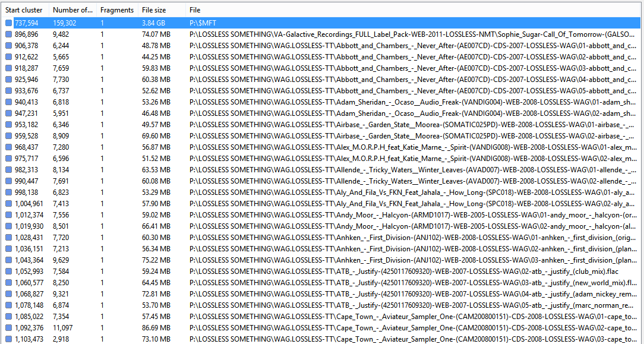The width and height of the screenshot is (644, 344).
Task: Select the 60.38 MB file size cell
Action: [156, 79]
